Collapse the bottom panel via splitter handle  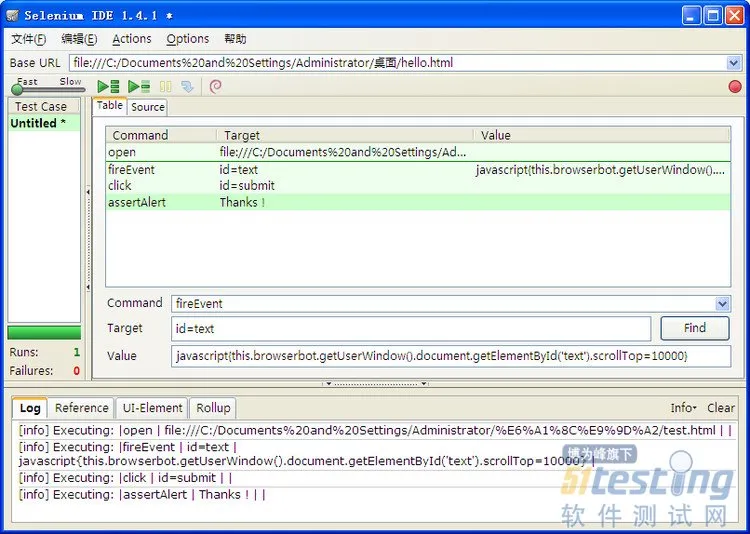coord(375,383)
